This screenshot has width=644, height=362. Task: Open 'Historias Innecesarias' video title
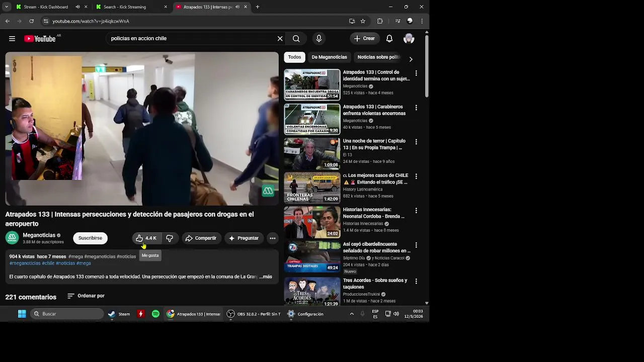pos(374,213)
